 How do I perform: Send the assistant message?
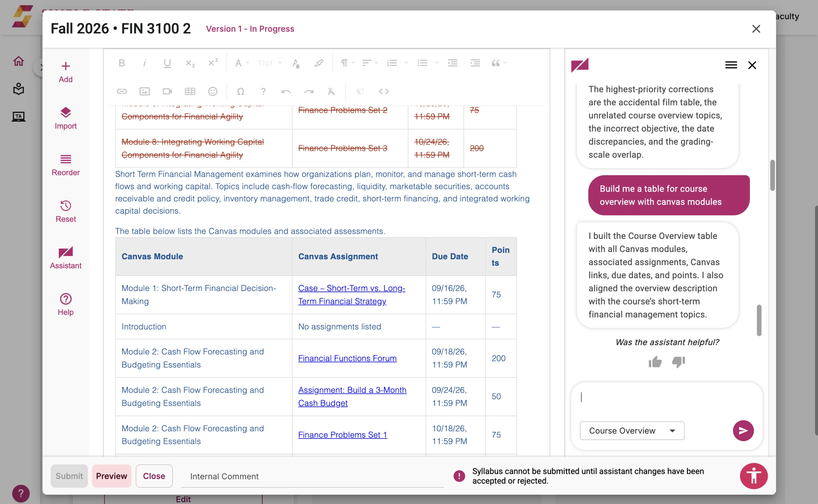click(743, 431)
